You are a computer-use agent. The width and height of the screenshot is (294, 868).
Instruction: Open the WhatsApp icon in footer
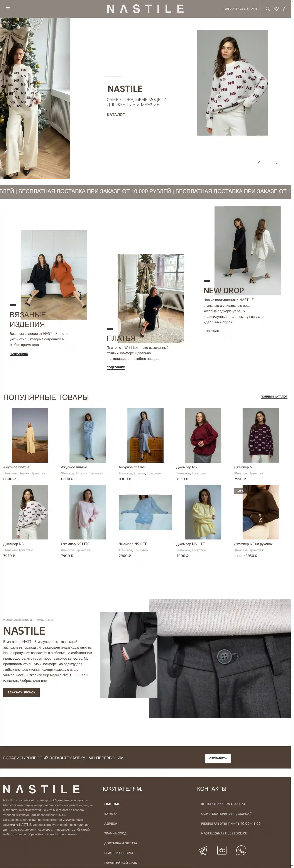[x=241, y=850]
